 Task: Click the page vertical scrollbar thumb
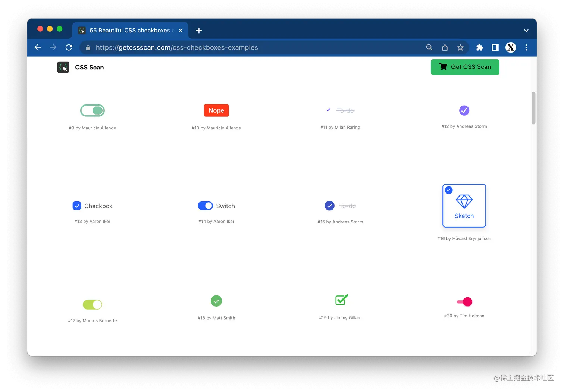click(533, 108)
